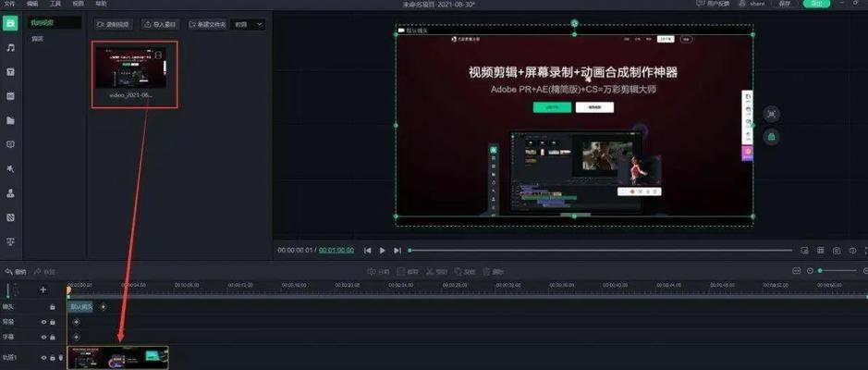Viewport: 868px width, 370px height.
Task: Click the cut (scissors) tool in timeline toolbar
Action: coord(436,271)
